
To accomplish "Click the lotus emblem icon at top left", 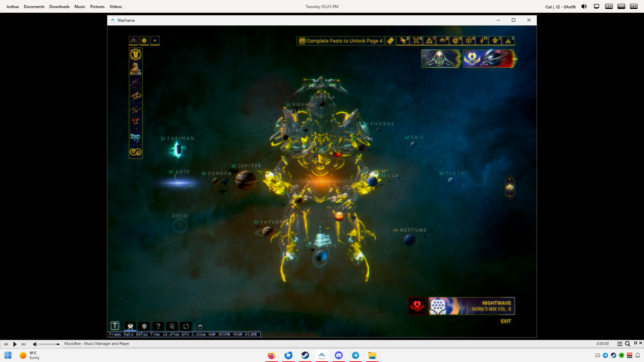I will [133, 41].
